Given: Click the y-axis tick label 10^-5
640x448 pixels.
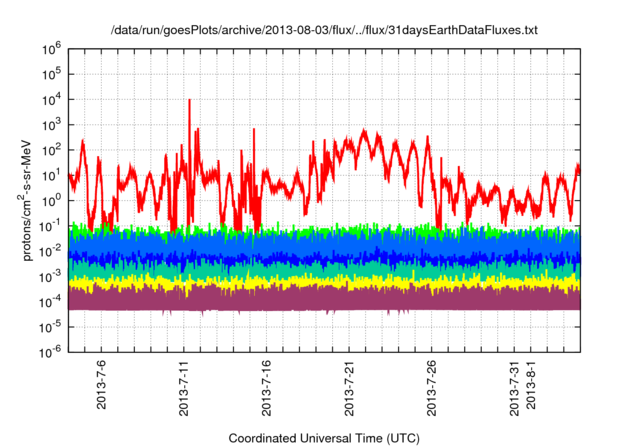Looking at the screenshot, I should [x=51, y=327].
